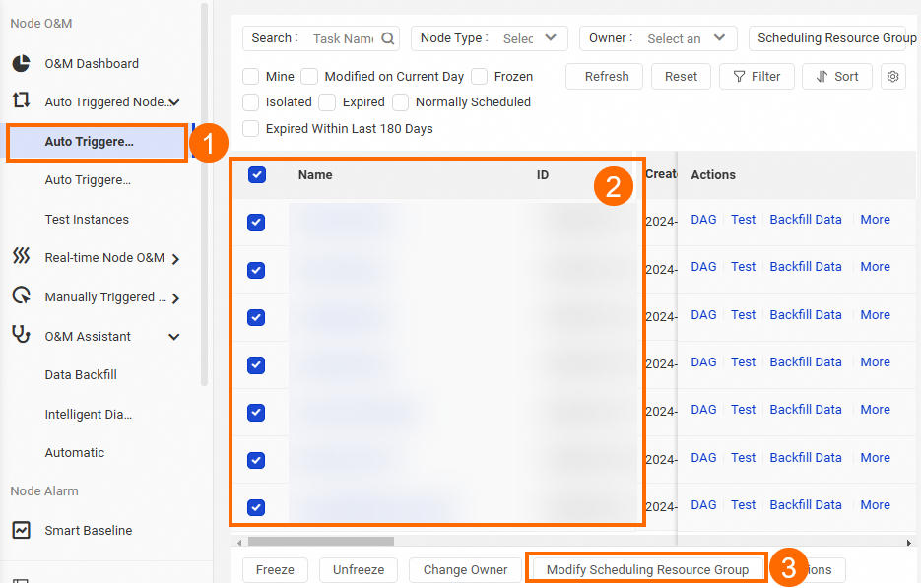Open the Filter button

757,77
